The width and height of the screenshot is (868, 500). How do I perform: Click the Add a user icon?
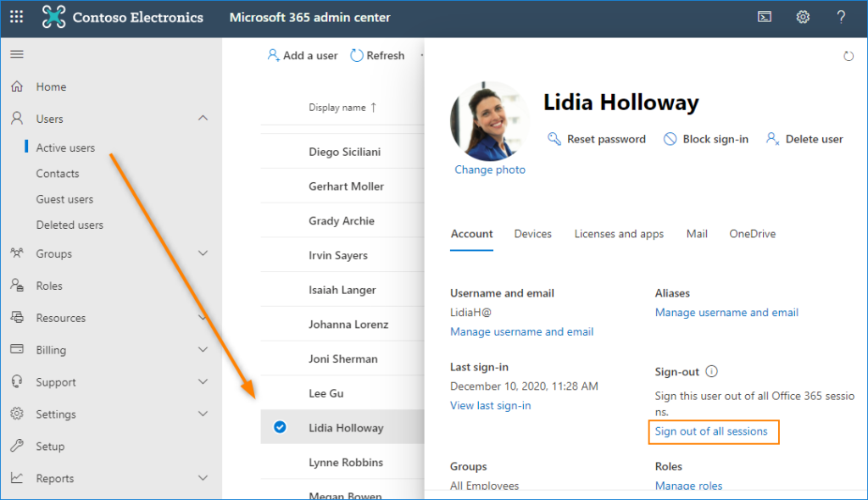[274, 55]
